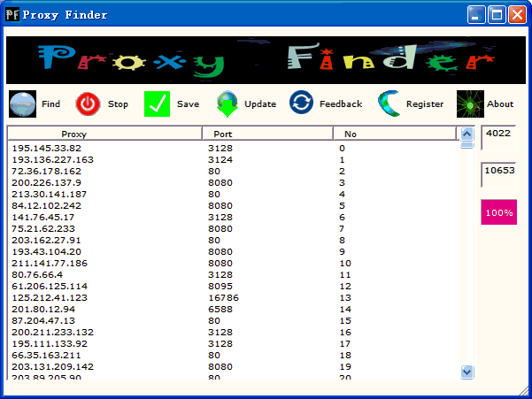Click the green Save checkmark icon
Viewport: 532px width, 399px height.
point(157,104)
